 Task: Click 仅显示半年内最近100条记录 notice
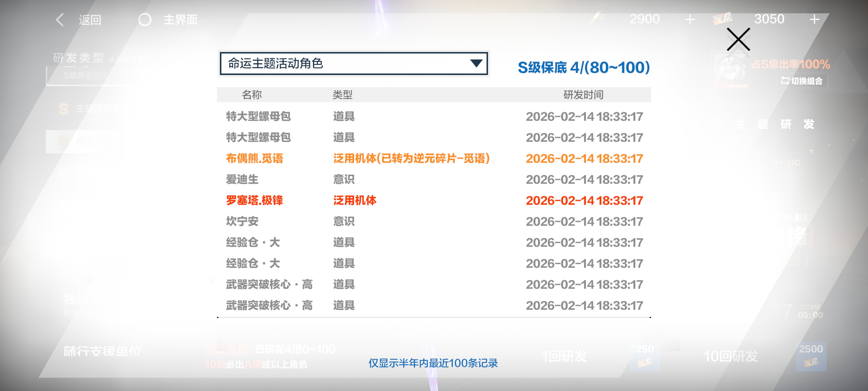(x=433, y=363)
